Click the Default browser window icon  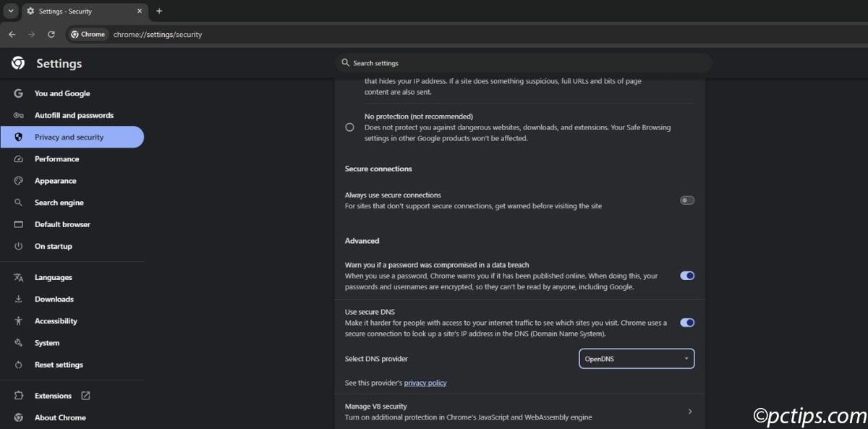[19, 224]
